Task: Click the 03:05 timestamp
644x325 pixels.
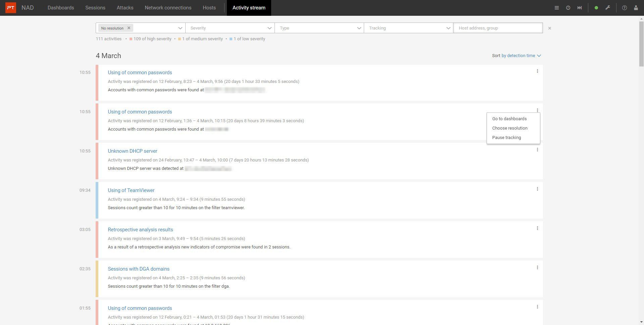Action: (x=85, y=230)
